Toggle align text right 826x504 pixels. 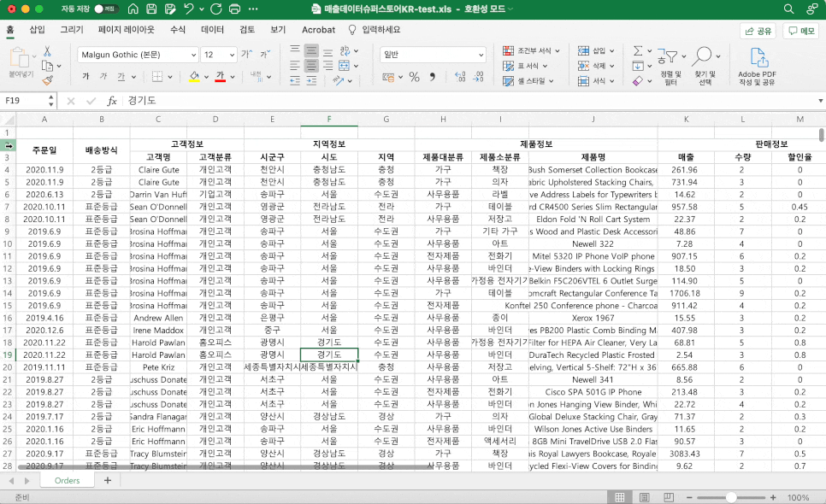click(327, 66)
